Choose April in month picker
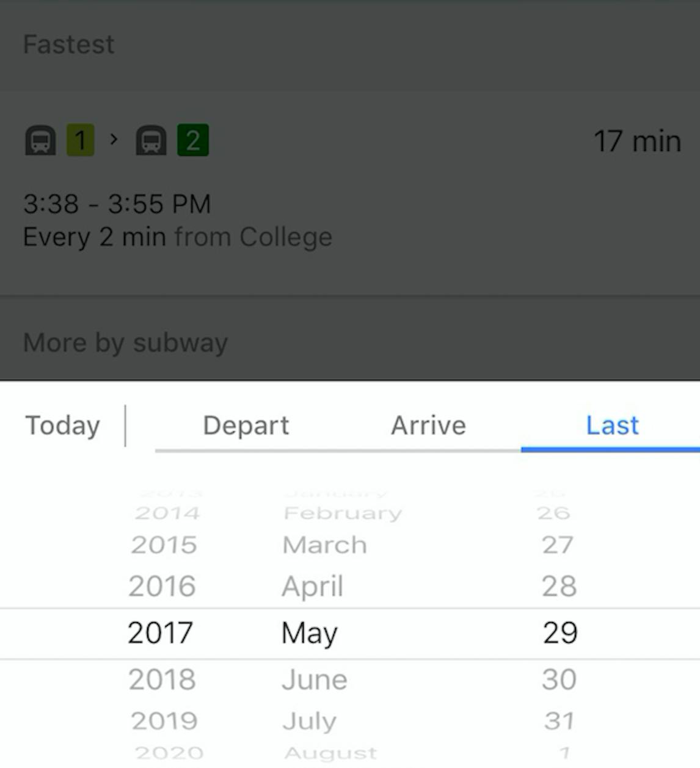This screenshot has width=700, height=768. pos(312,587)
